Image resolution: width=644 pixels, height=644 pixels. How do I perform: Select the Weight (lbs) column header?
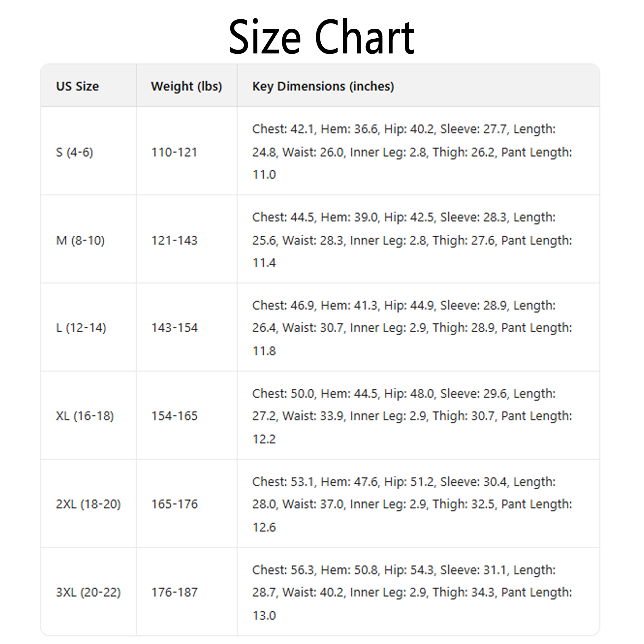coord(186,86)
